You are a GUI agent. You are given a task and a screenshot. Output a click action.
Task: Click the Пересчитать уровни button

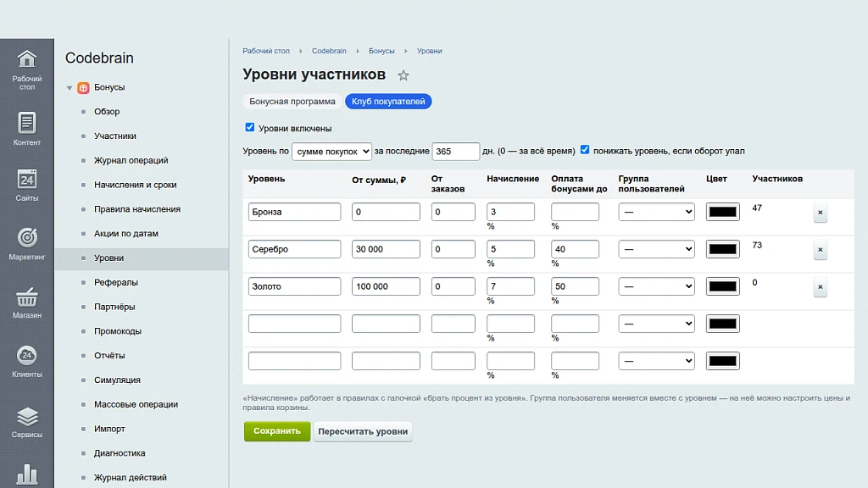(363, 431)
